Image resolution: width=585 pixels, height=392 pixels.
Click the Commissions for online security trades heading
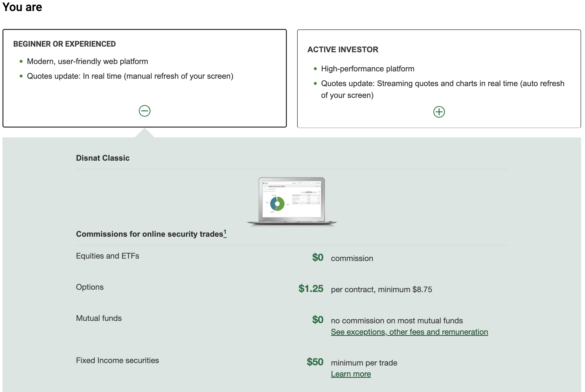[149, 234]
